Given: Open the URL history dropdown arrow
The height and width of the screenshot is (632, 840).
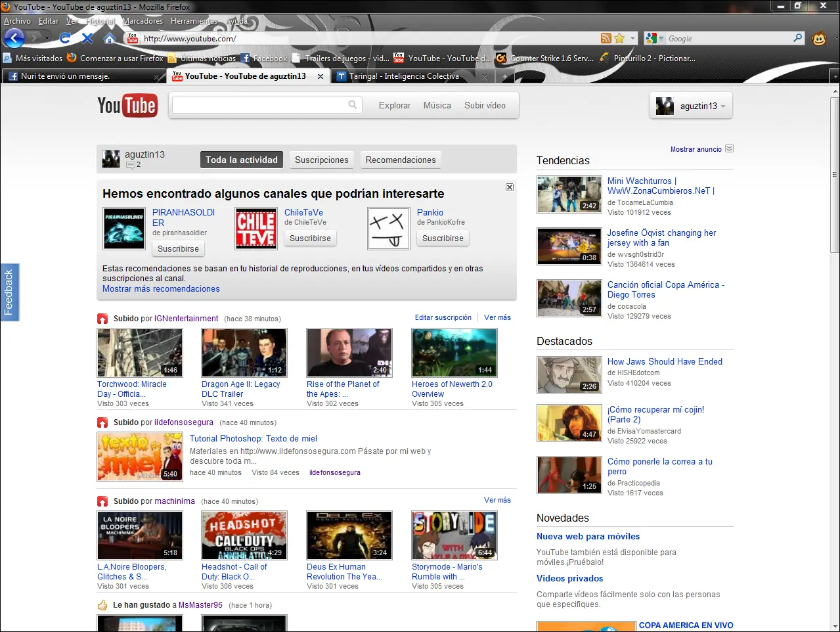Looking at the screenshot, I should pos(633,38).
